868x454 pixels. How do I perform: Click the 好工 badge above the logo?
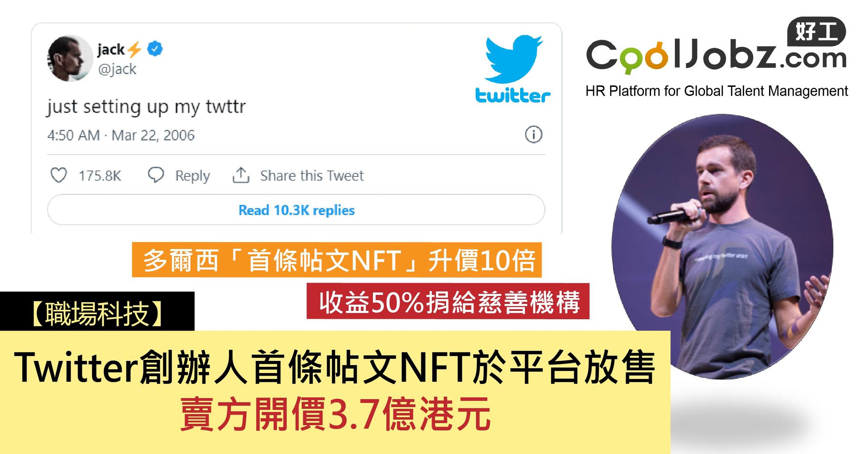(x=817, y=31)
